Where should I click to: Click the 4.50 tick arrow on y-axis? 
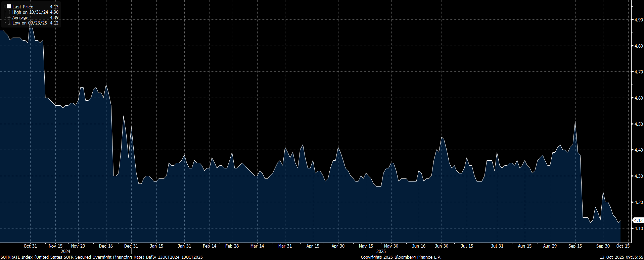[x=632, y=124]
